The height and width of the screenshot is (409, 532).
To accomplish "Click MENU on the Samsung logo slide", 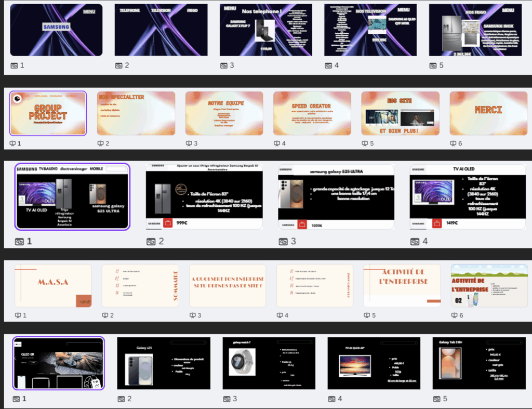I will [89, 10].
